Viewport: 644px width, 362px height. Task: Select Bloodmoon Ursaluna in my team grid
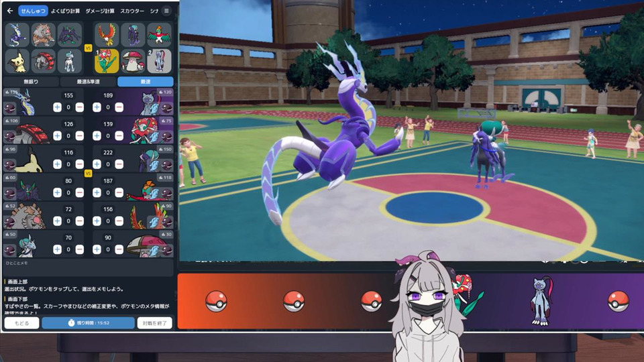(x=43, y=35)
